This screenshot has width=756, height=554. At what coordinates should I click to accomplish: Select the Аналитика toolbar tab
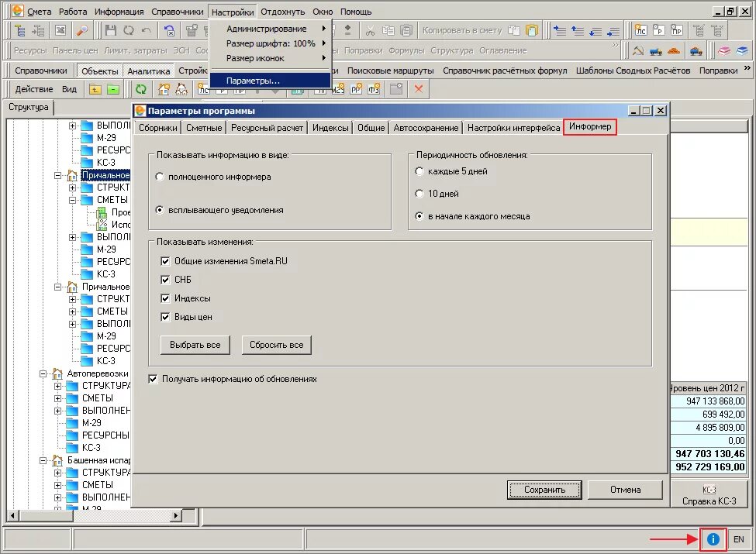(149, 71)
